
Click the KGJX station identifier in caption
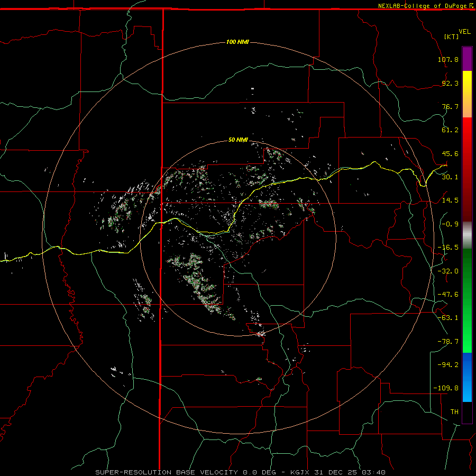(x=301, y=472)
